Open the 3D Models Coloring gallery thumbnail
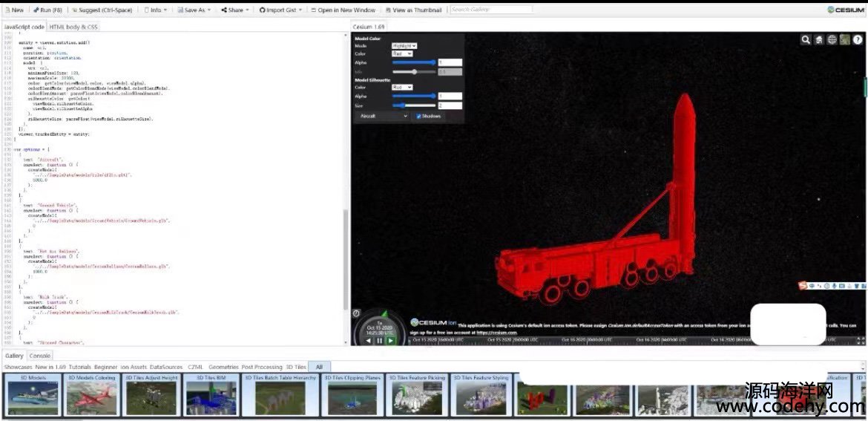The width and height of the screenshot is (868, 421). 92,394
